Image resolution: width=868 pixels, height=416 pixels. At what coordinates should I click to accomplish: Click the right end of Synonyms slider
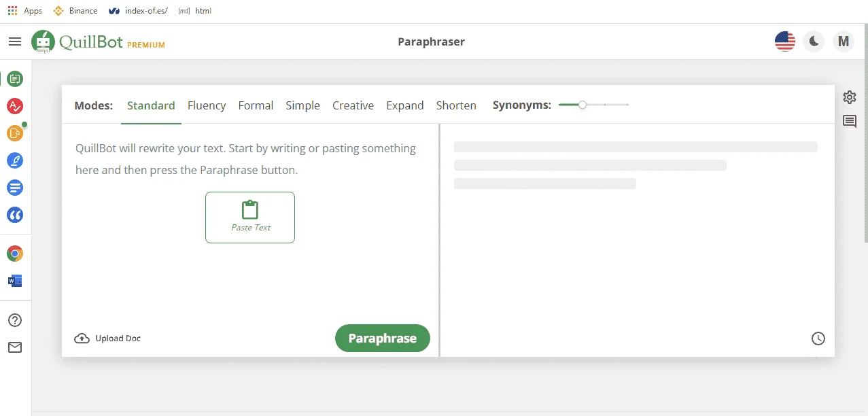(x=627, y=105)
